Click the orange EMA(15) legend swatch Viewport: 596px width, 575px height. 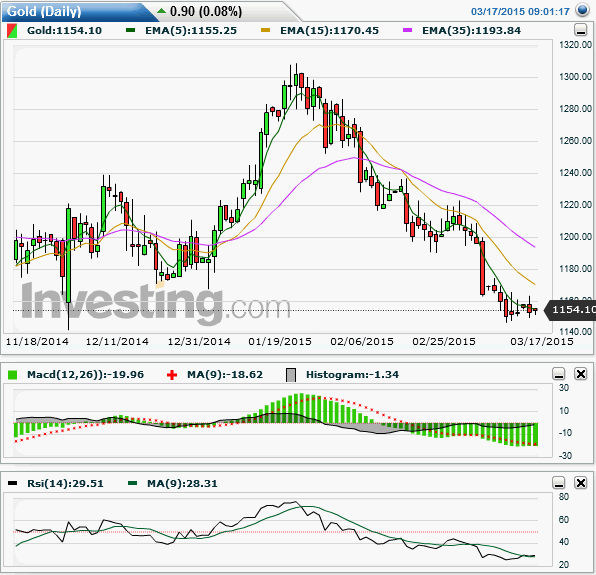(265, 30)
